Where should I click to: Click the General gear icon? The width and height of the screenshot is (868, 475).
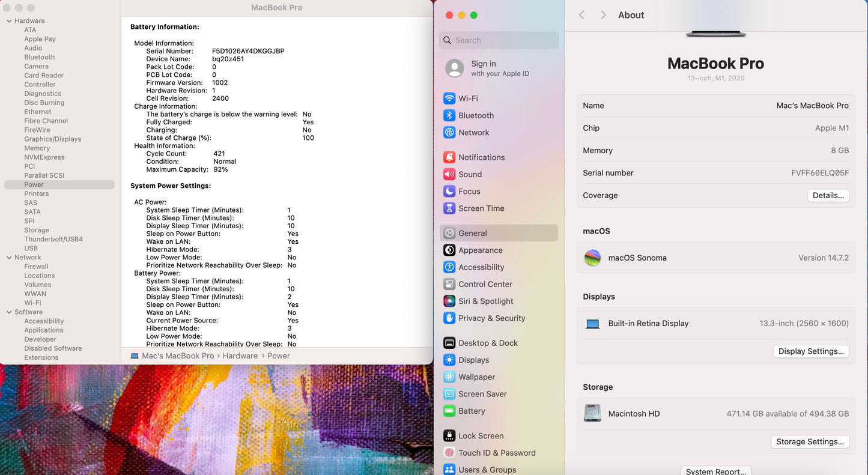[x=449, y=233]
